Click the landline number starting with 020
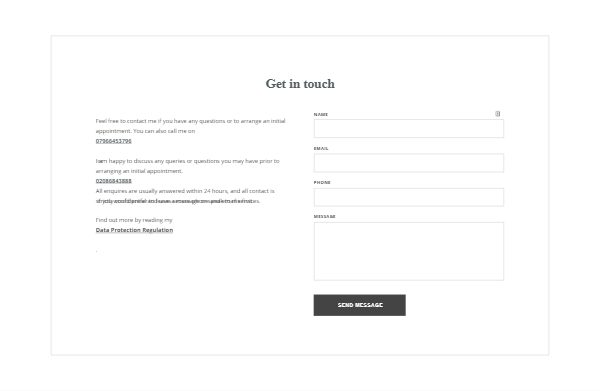 point(114,181)
